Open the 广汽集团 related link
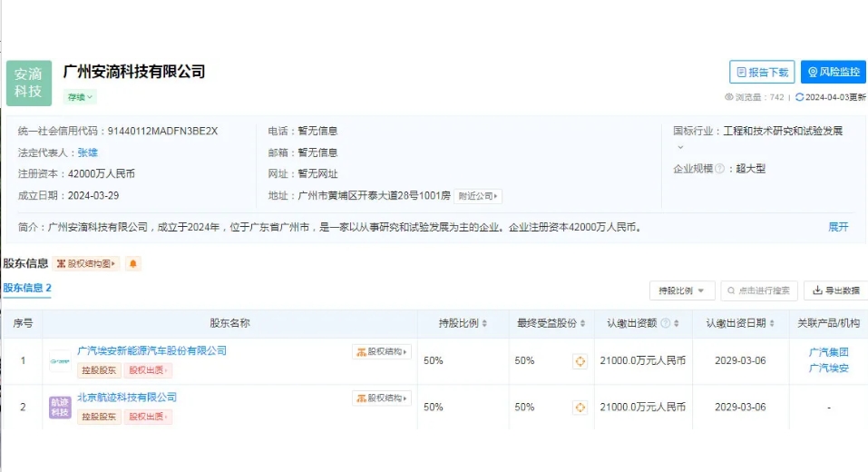The width and height of the screenshot is (868, 472). pos(828,352)
